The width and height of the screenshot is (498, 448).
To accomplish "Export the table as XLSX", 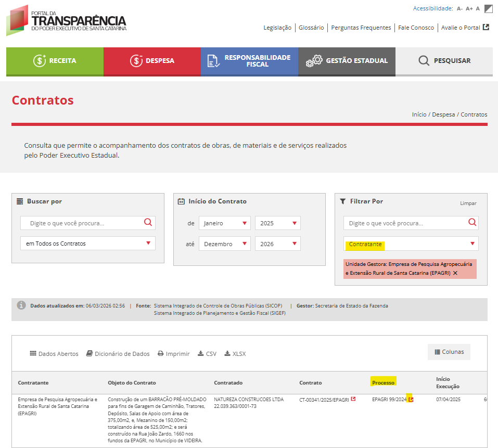I will point(235,354).
